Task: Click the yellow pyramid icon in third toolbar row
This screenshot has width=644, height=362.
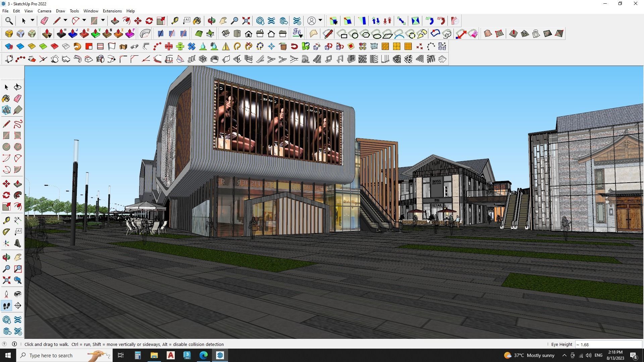Action: click(x=226, y=46)
